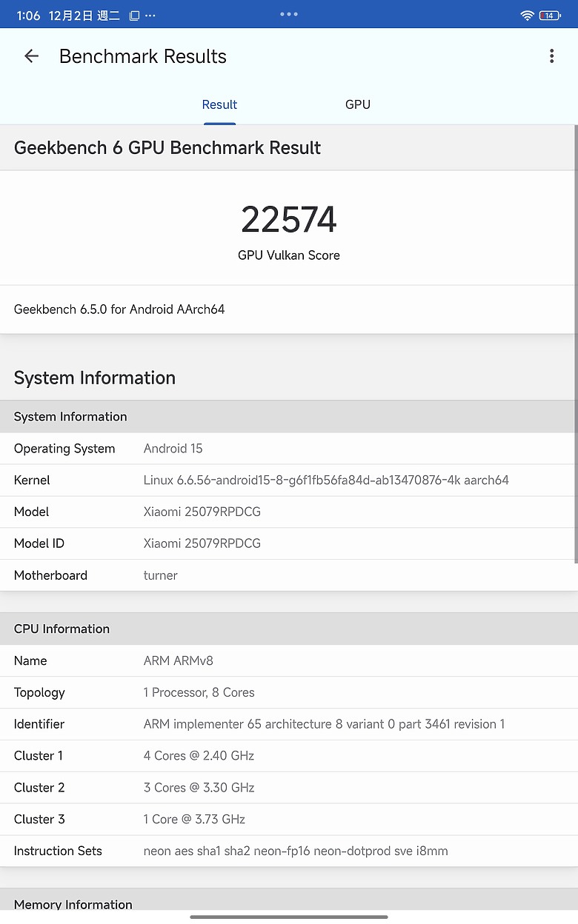This screenshot has width=578, height=924.
Task: Tap the Memory Information section header
Action: (x=73, y=904)
